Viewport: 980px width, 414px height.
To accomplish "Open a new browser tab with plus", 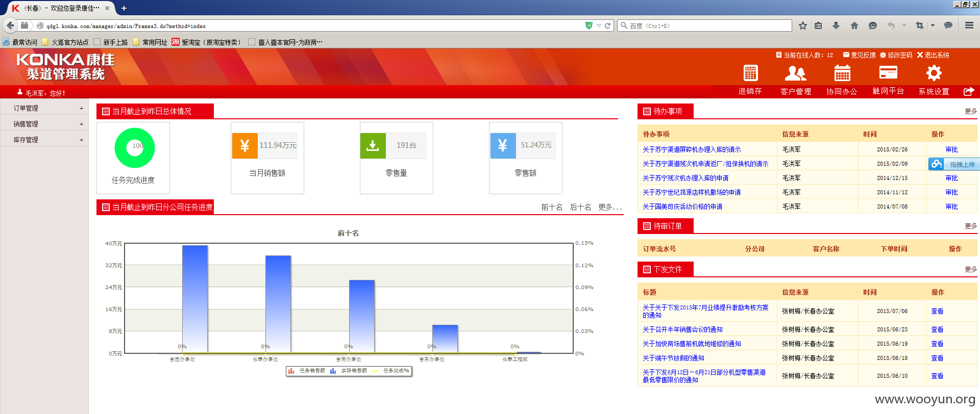I will (124, 8).
